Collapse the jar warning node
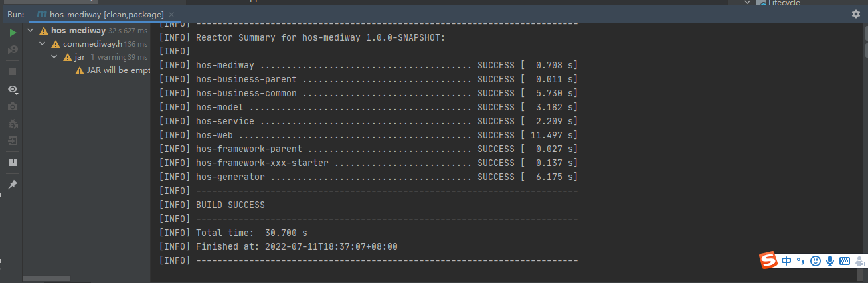This screenshot has height=283, width=868. pyautogui.click(x=54, y=57)
